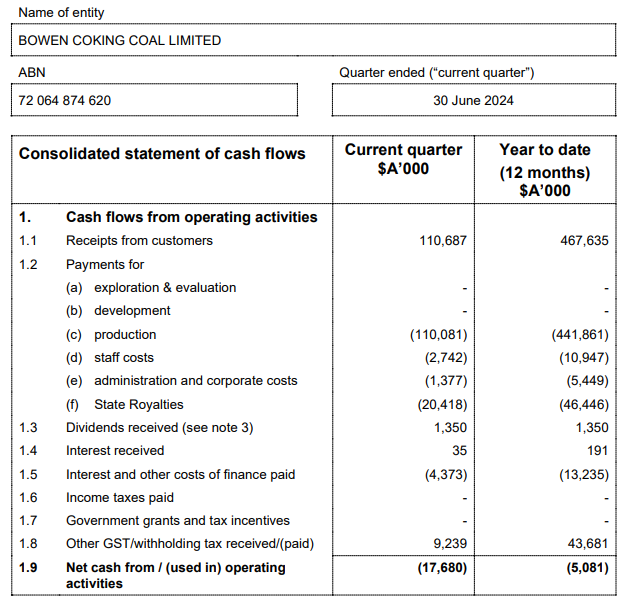Click the 'Consolidated statement of cash flows' header
Screen dimensions: 622x602
point(162,154)
